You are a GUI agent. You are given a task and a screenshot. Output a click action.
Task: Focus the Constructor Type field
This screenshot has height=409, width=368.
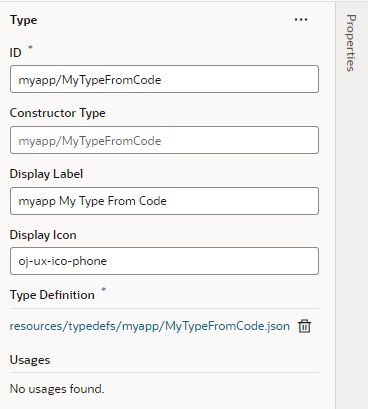coord(164,140)
